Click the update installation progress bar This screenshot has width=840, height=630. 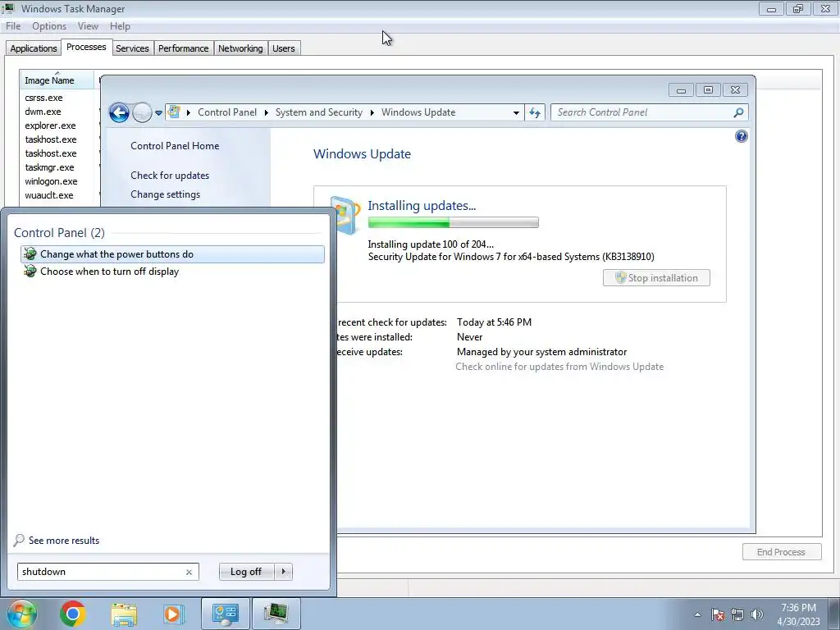coord(453,222)
